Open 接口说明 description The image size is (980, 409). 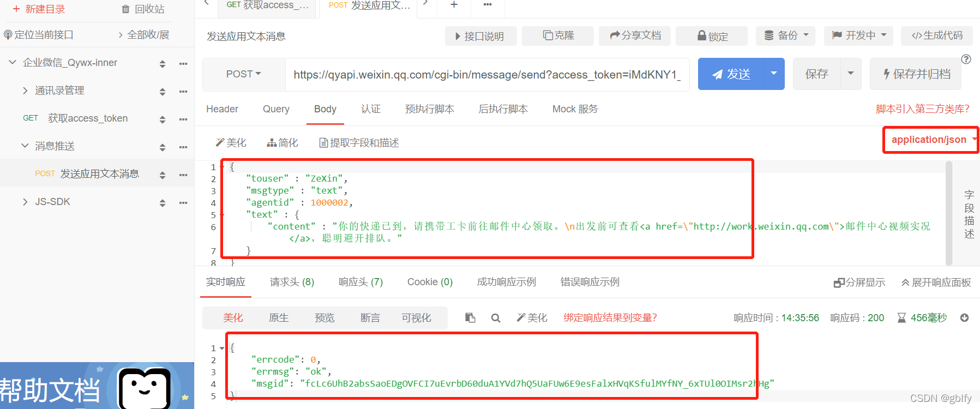point(480,36)
